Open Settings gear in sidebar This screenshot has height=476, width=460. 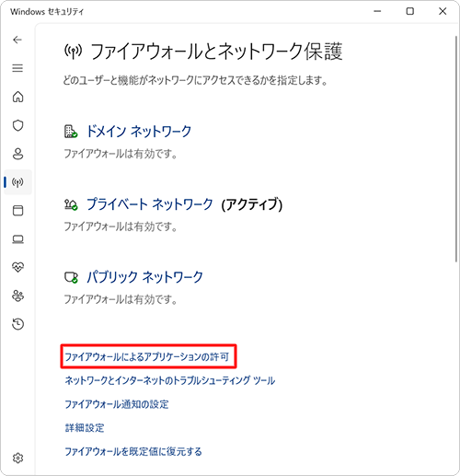pyautogui.click(x=17, y=458)
